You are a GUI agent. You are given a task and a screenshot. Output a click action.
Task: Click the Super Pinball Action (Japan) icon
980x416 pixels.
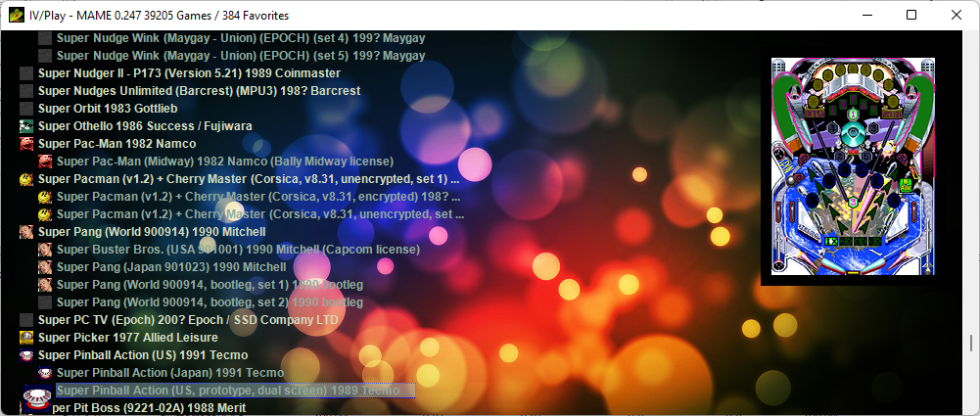[45, 373]
